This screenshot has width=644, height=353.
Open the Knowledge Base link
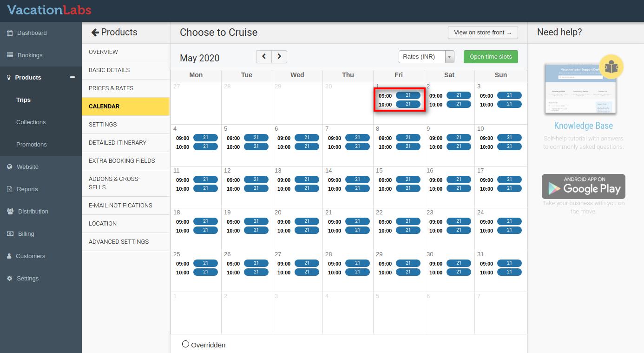[583, 126]
